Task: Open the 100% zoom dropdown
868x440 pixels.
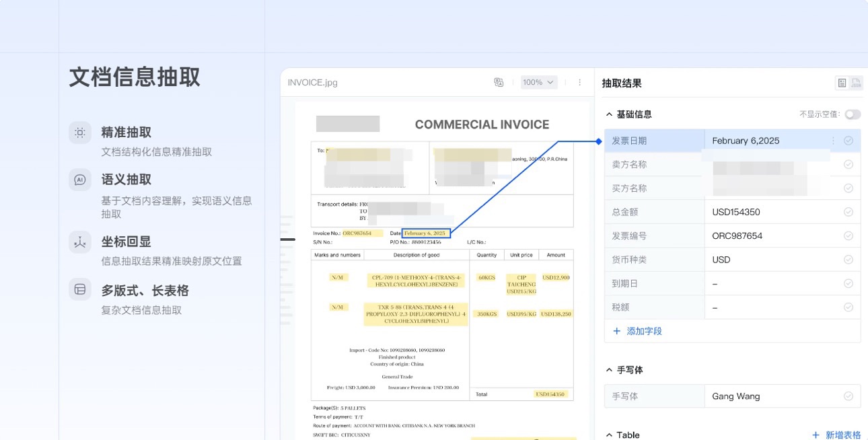Action: 539,82
